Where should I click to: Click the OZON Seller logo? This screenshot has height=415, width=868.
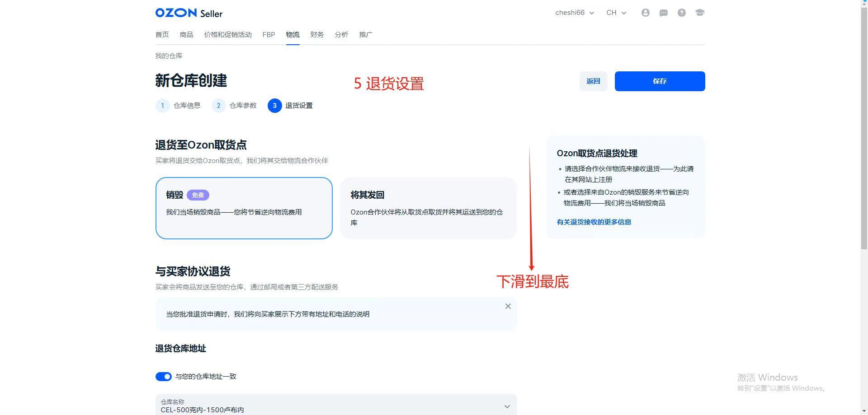pos(189,13)
